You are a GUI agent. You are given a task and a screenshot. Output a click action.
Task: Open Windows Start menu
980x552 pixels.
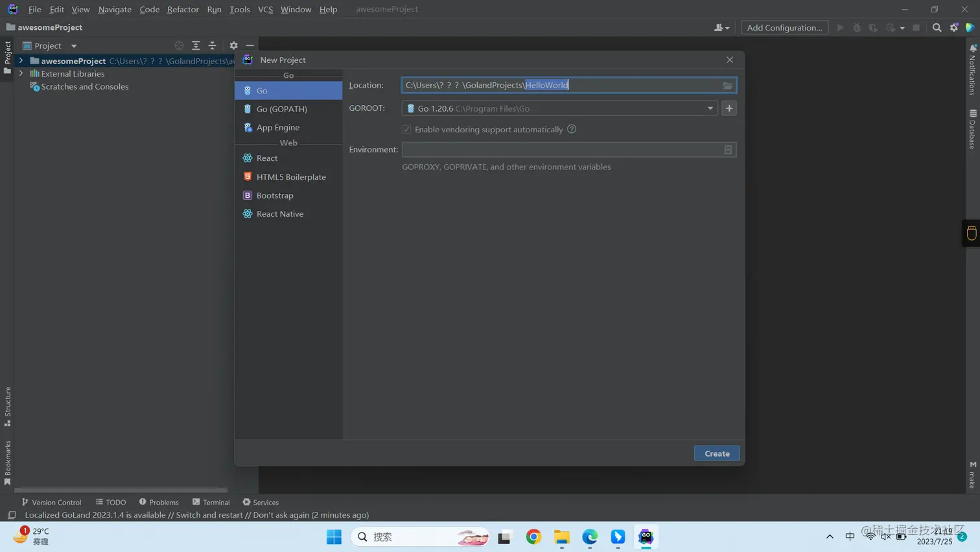click(334, 537)
